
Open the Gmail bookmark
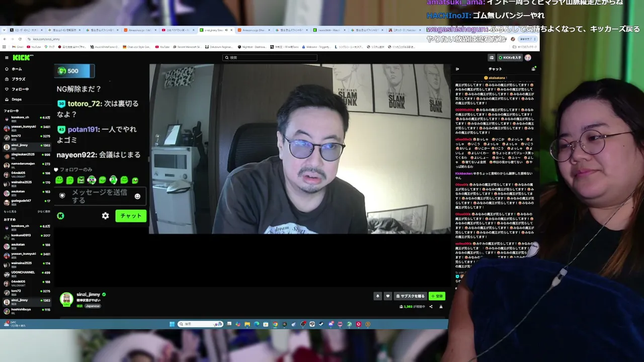tap(18, 47)
